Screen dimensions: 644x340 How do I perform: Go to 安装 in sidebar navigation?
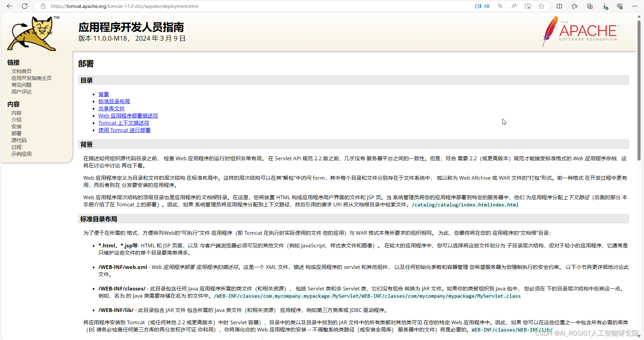pyautogui.click(x=16, y=126)
